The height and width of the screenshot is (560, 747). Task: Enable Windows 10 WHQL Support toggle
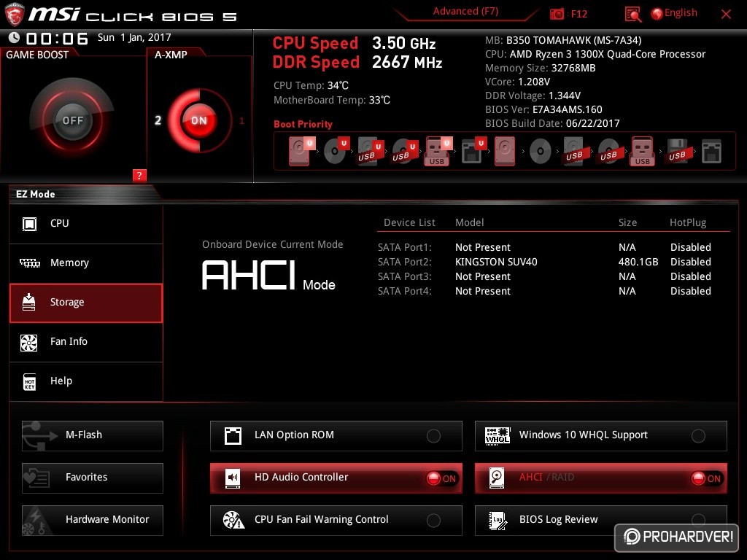[x=698, y=436]
